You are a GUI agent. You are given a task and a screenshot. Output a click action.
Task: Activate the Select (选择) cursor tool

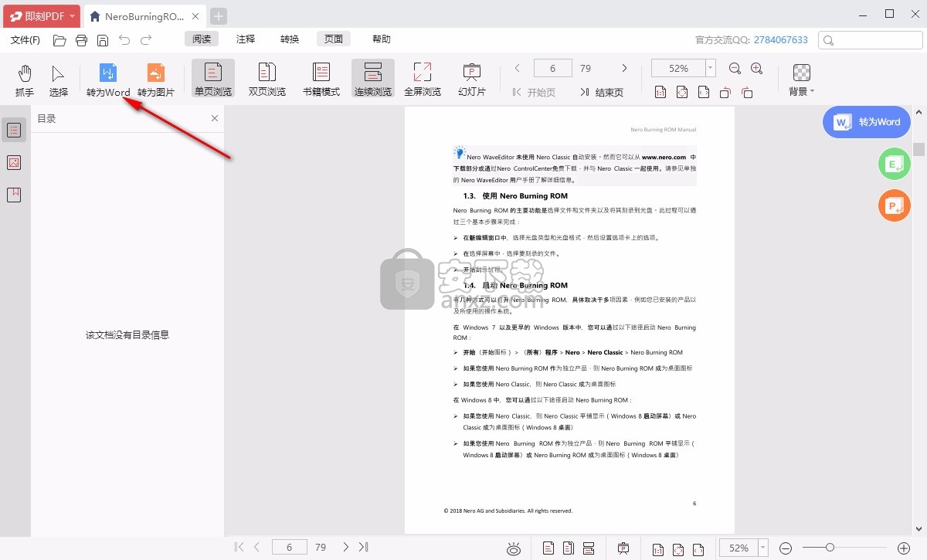pyautogui.click(x=59, y=81)
